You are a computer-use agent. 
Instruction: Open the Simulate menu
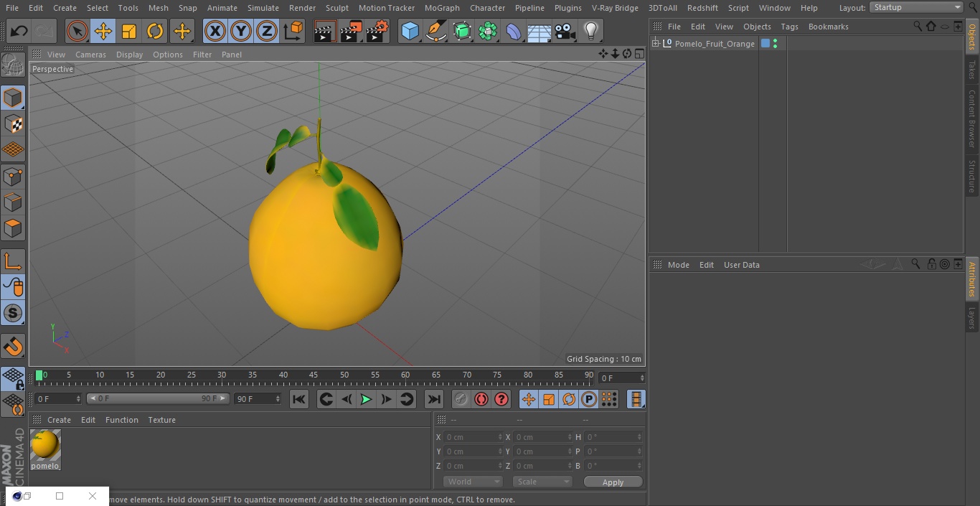263,8
